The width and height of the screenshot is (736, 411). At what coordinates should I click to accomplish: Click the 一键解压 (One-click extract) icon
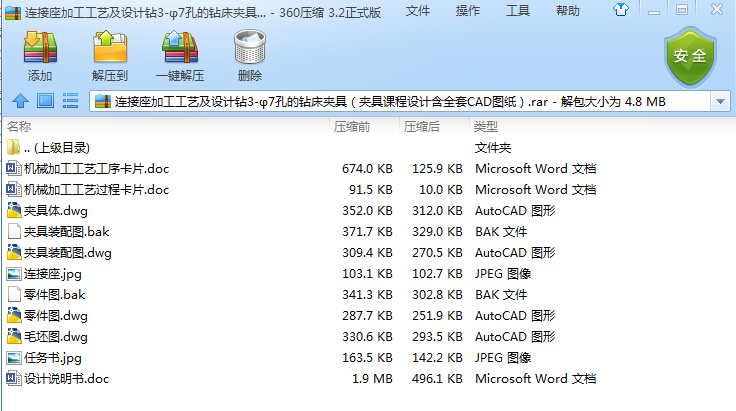180,47
